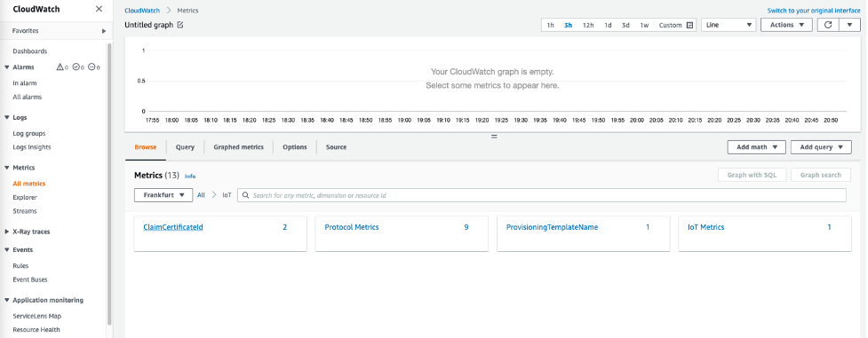Open Resource Health in the sidebar
Image resolution: width=868 pixels, height=338 pixels.
point(36,330)
